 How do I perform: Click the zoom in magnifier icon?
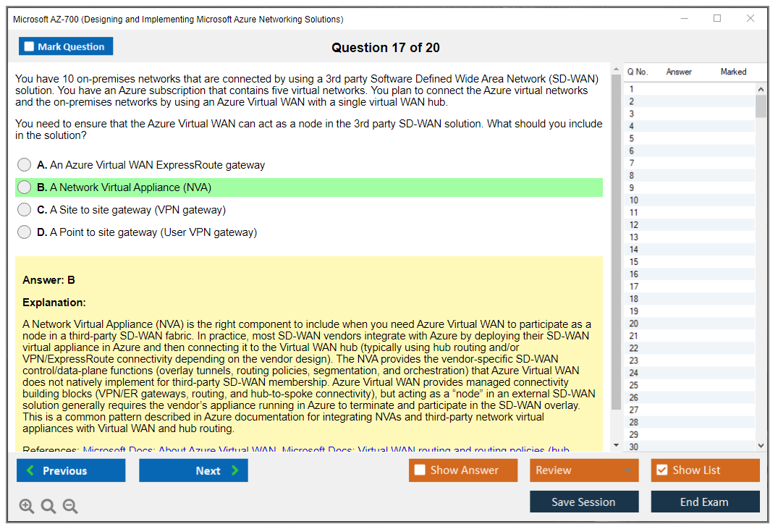[27, 507]
